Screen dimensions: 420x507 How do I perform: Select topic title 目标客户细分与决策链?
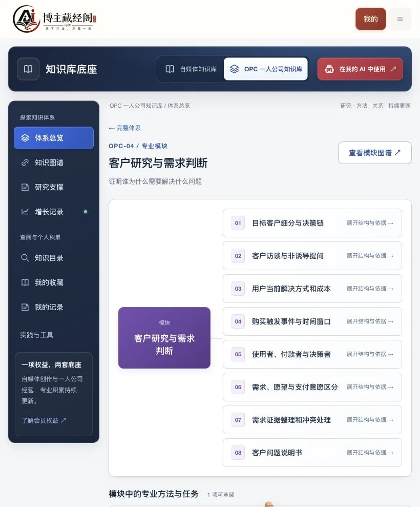pos(287,223)
